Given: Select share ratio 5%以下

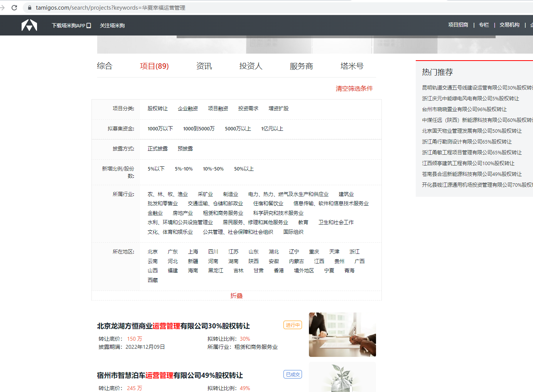Looking at the screenshot, I should pos(156,169).
